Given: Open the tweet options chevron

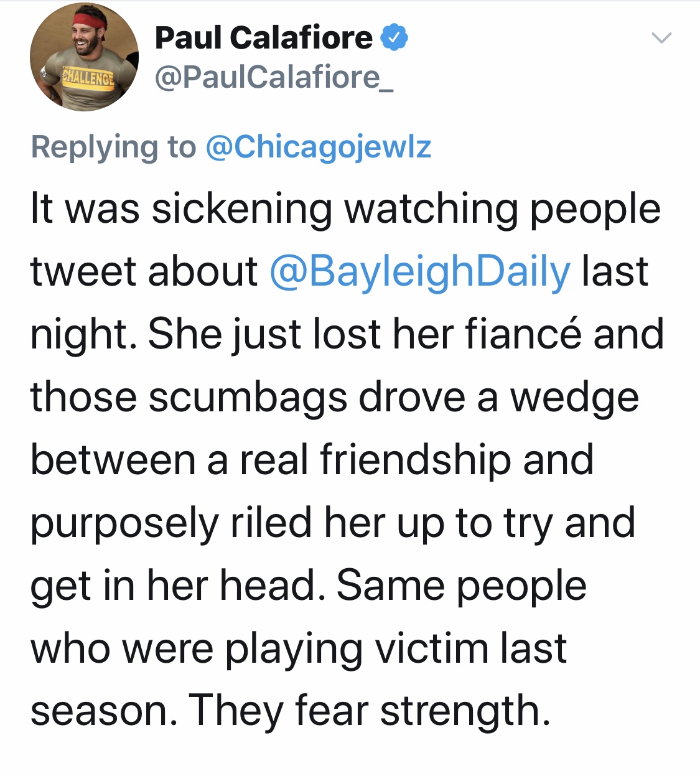Looking at the screenshot, I should [661, 38].
